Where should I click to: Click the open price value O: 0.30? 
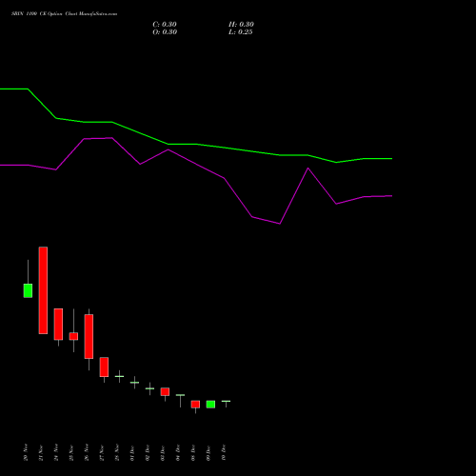165,32
